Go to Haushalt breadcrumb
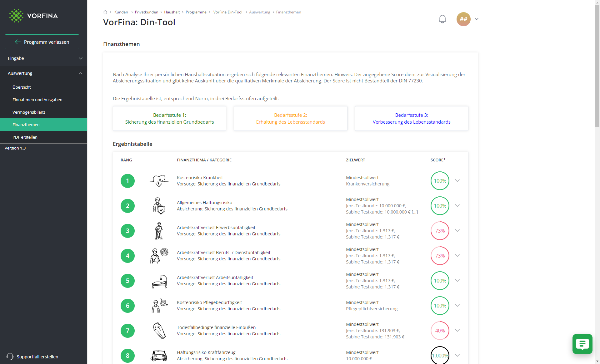Screen dimensions: 600x364 (x=172, y=12)
